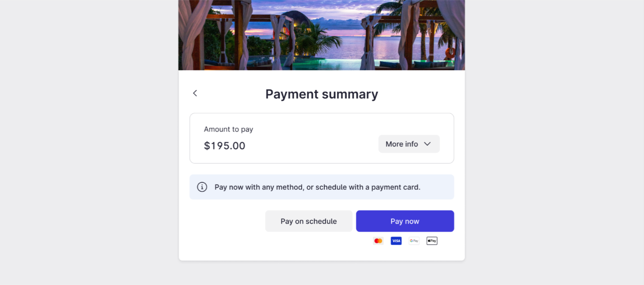Click the Pay now button
The height and width of the screenshot is (285, 644).
point(405,221)
